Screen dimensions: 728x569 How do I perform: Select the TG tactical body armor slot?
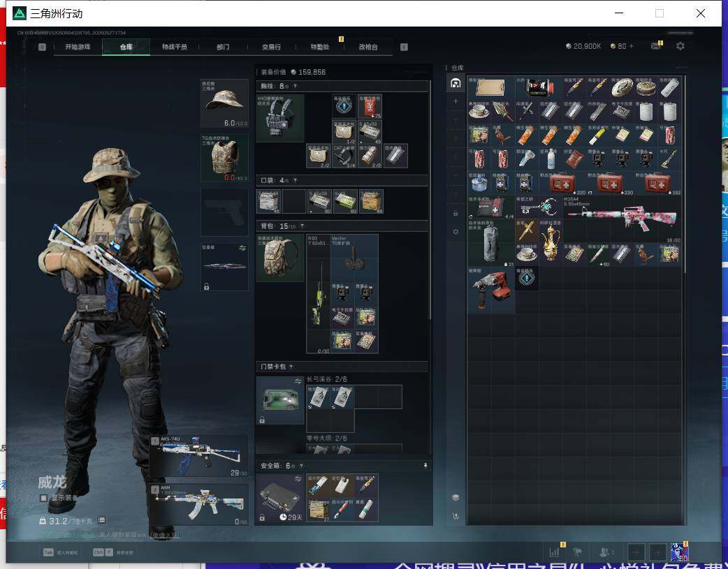point(224,158)
